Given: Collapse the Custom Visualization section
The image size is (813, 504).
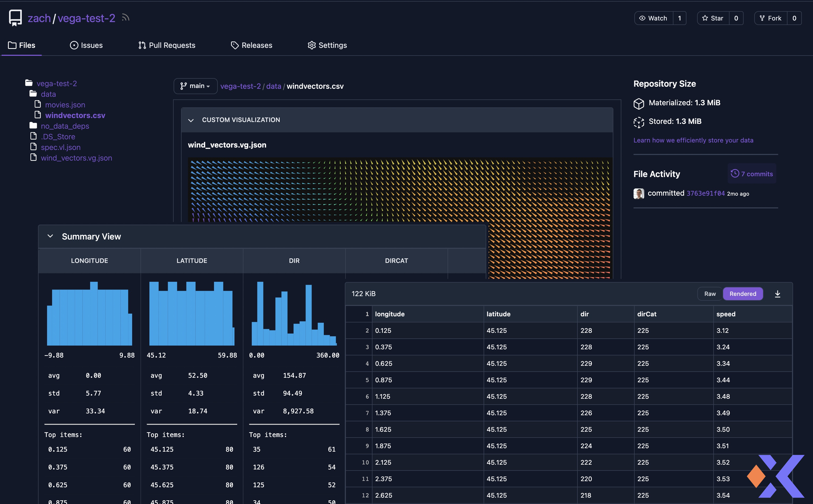Looking at the screenshot, I should [191, 120].
